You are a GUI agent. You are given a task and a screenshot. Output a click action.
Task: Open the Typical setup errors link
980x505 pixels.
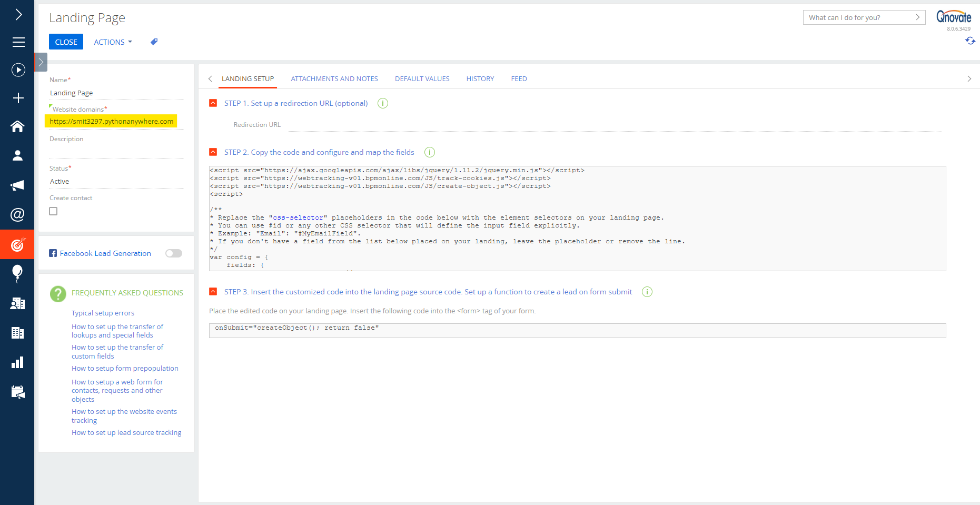(103, 313)
